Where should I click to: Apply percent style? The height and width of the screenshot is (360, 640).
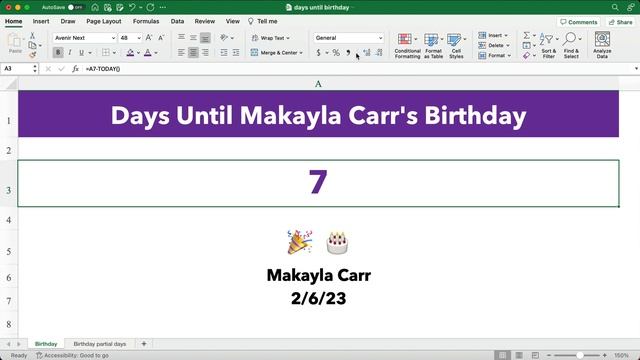336,52
